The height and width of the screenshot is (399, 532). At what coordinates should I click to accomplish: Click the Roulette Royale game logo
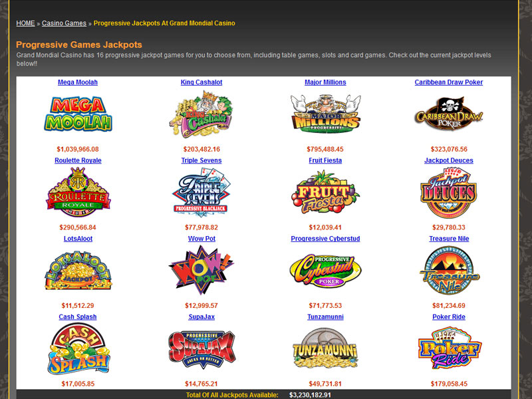(78, 192)
